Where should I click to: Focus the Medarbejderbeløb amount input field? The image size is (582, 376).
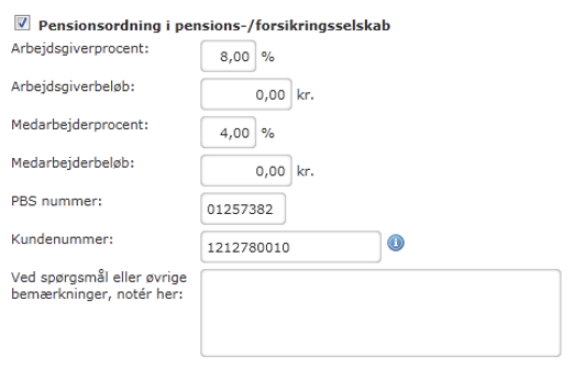246,171
